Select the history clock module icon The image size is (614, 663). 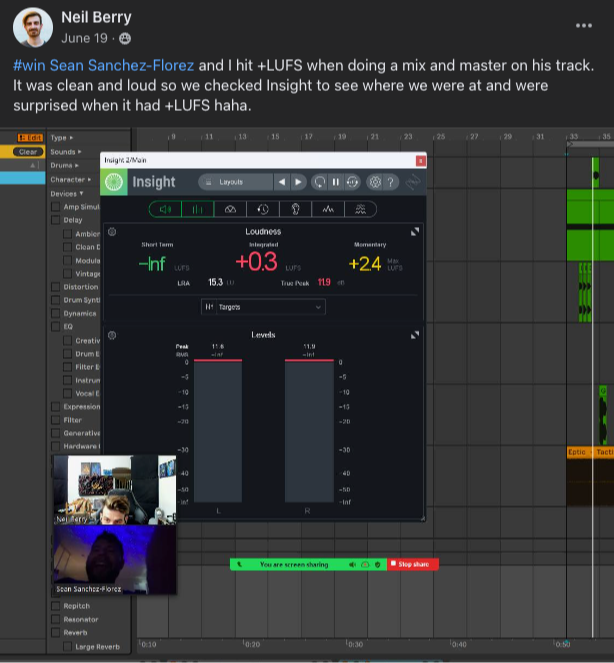(x=263, y=209)
